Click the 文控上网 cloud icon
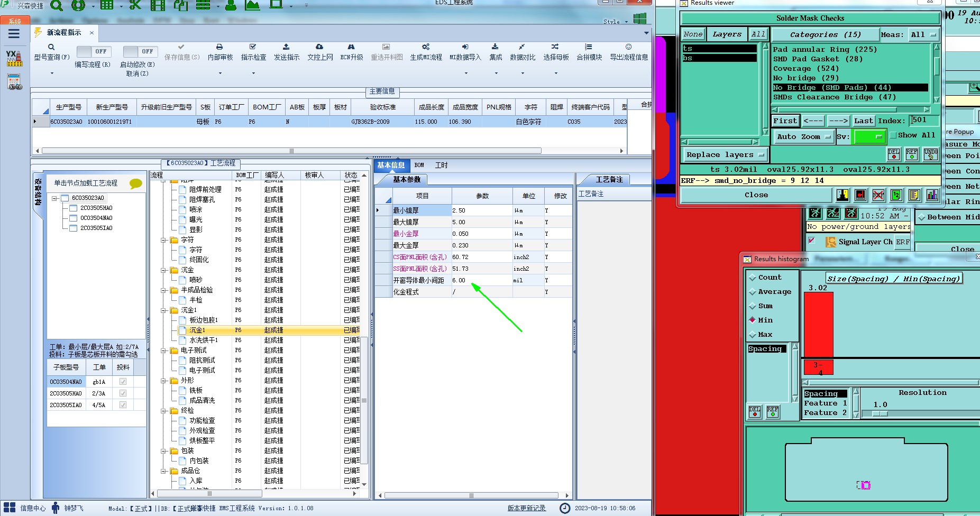The width and height of the screenshot is (980, 516). point(319,47)
